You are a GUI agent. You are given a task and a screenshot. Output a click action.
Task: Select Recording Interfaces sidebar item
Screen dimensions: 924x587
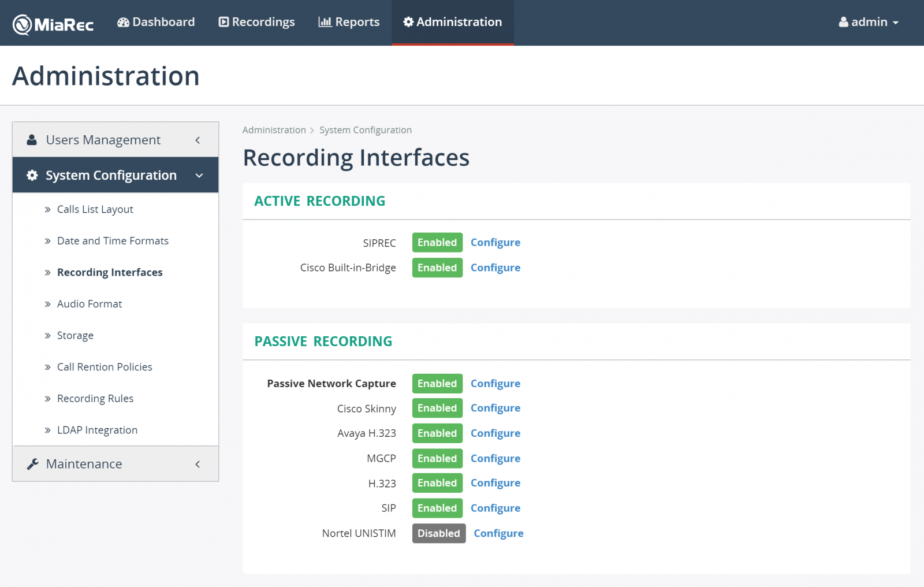point(110,272)
